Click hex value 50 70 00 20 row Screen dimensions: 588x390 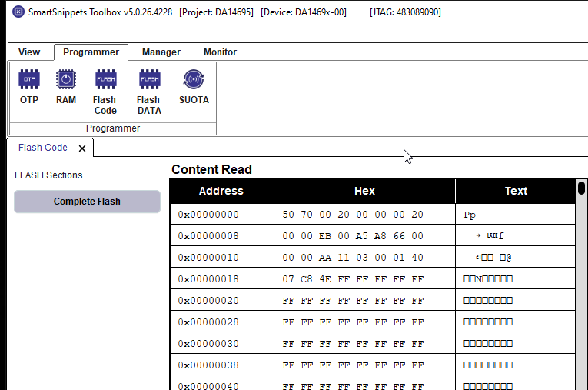click(x=364, y=215)
